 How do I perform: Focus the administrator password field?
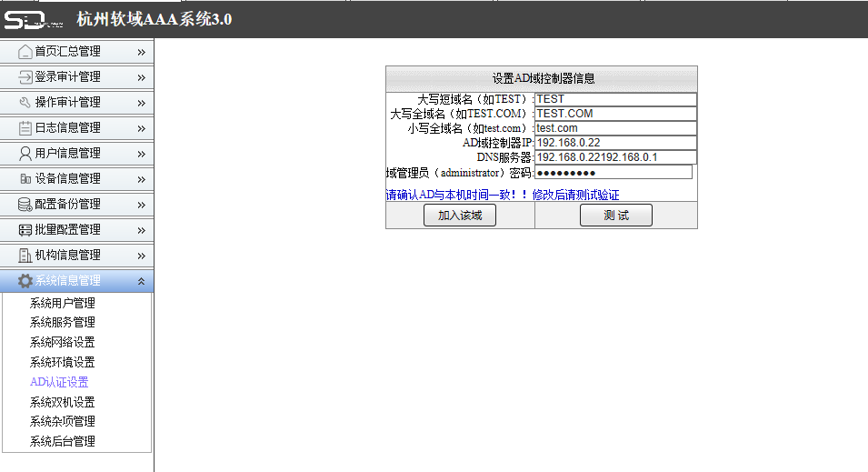point(614,172)
